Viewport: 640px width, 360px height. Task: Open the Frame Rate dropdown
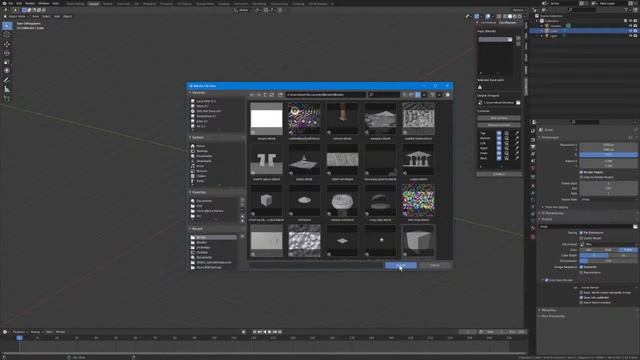tap(608, 200)
